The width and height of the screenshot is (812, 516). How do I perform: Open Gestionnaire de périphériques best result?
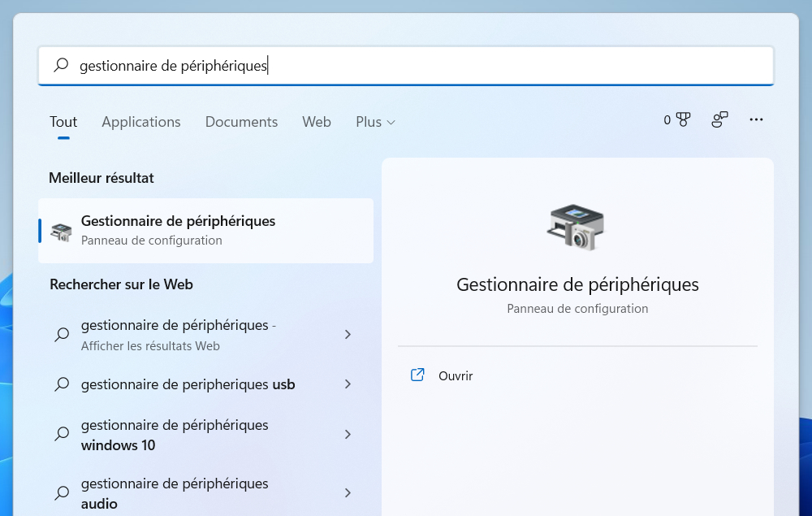click(205, 231)
